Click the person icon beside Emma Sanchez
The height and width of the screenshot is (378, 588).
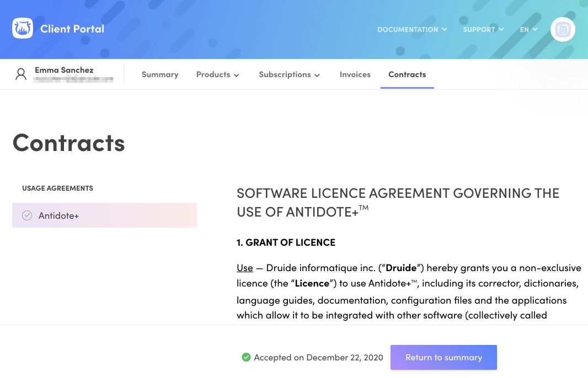[x=21, y=74]
